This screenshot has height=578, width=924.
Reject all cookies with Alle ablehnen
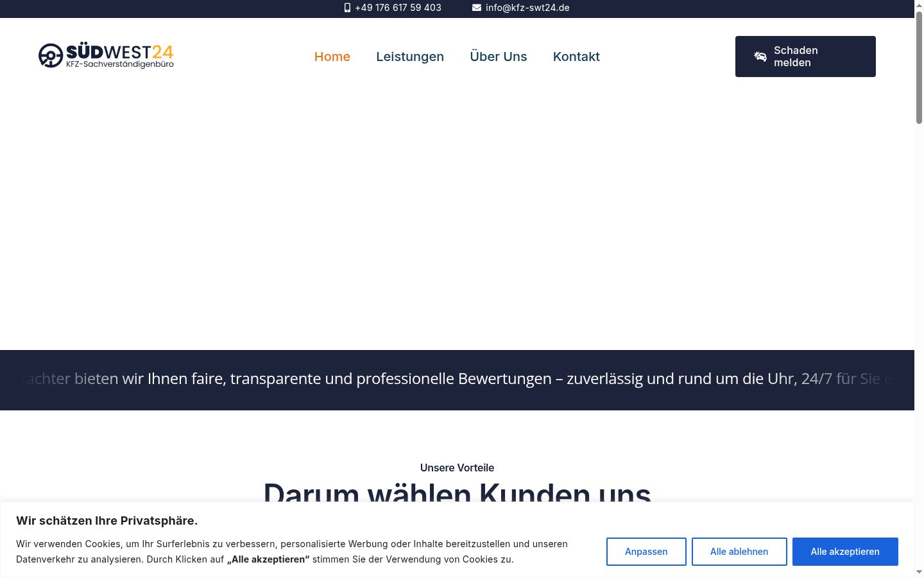pos(739,552)
